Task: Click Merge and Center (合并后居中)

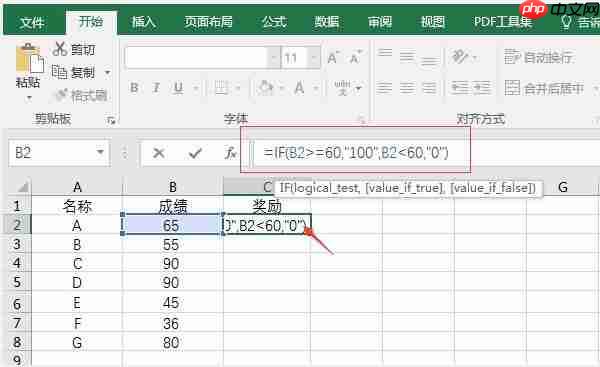Action: (x=545, y=88)
